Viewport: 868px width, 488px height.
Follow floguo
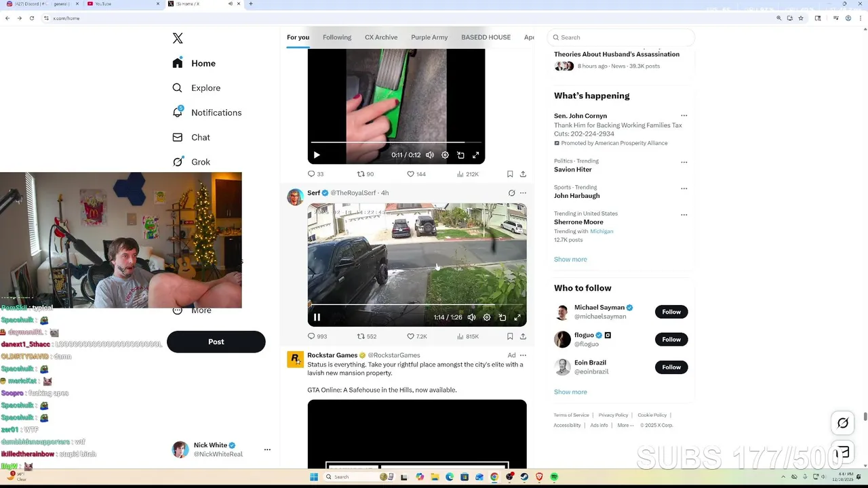point(671,340)
